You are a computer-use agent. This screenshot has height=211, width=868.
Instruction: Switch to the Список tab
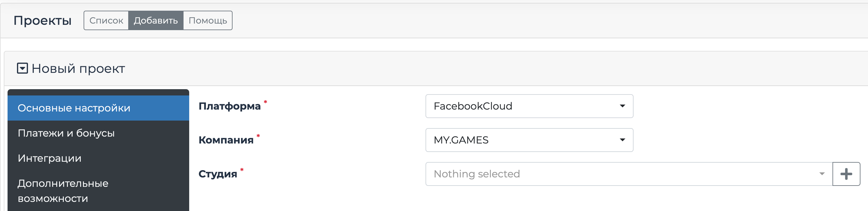click(x=106, y=20)
